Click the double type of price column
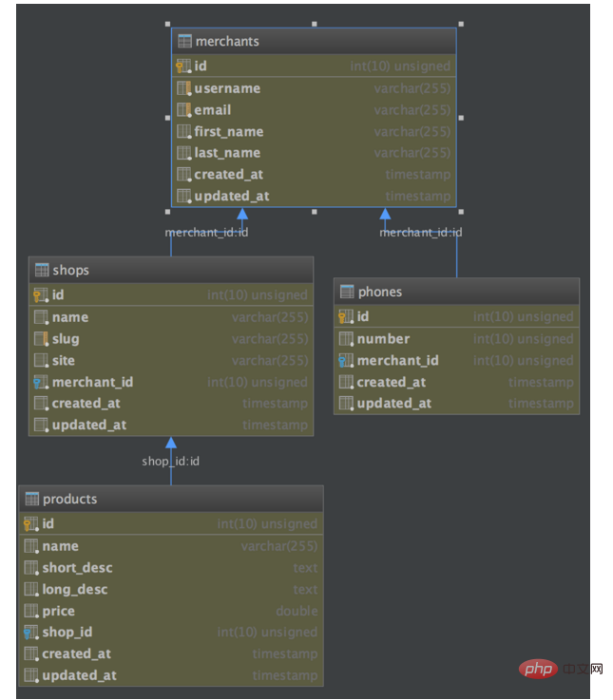Screen dimensions: 613x700 (x=297, y=611)
